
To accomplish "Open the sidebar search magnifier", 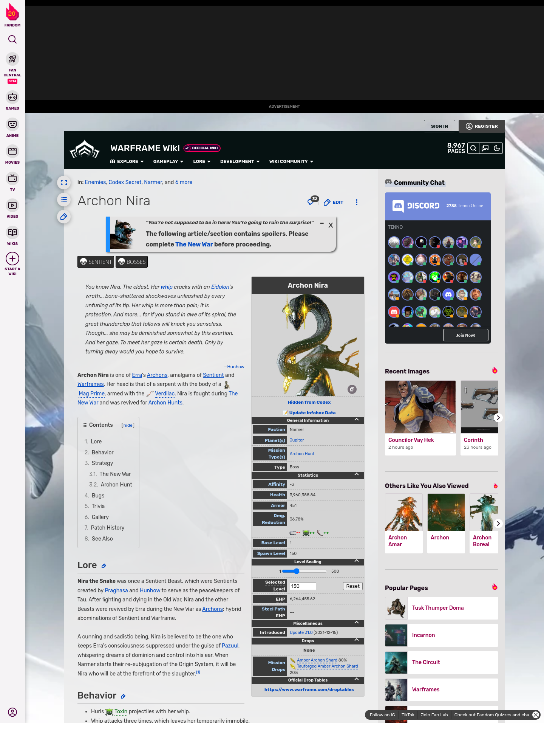I will click(12, 39).
